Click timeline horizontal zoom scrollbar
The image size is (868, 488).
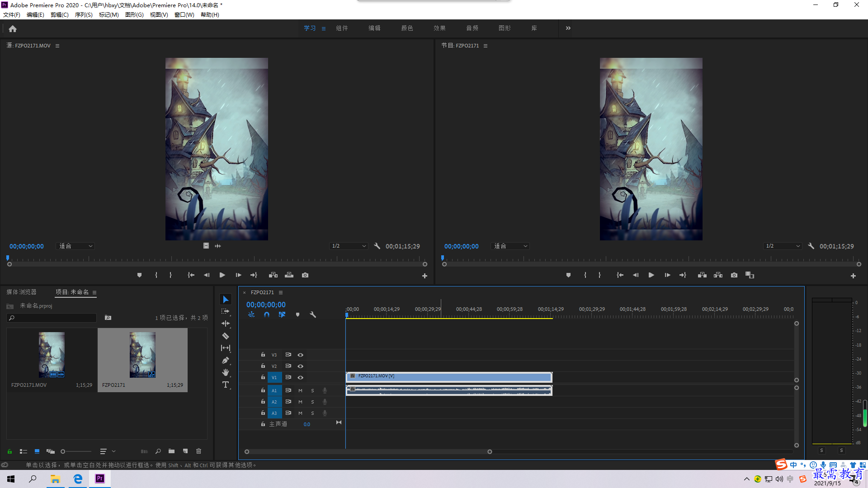[x=368, y=452]
